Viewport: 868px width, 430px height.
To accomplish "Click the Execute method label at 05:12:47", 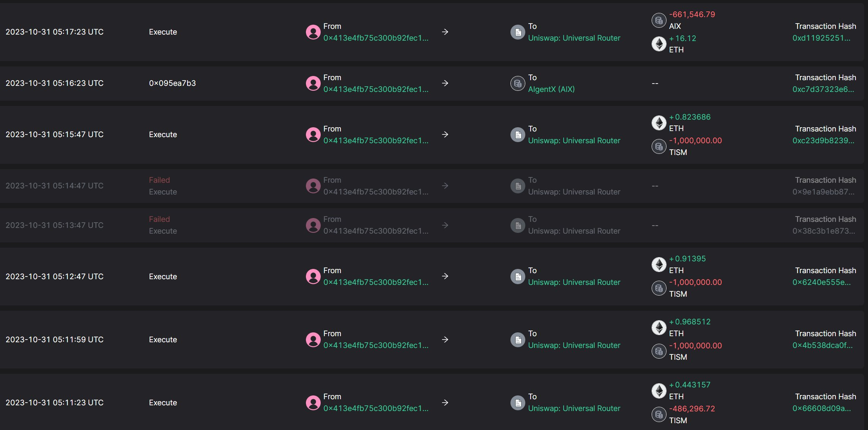I will point(163,277).
